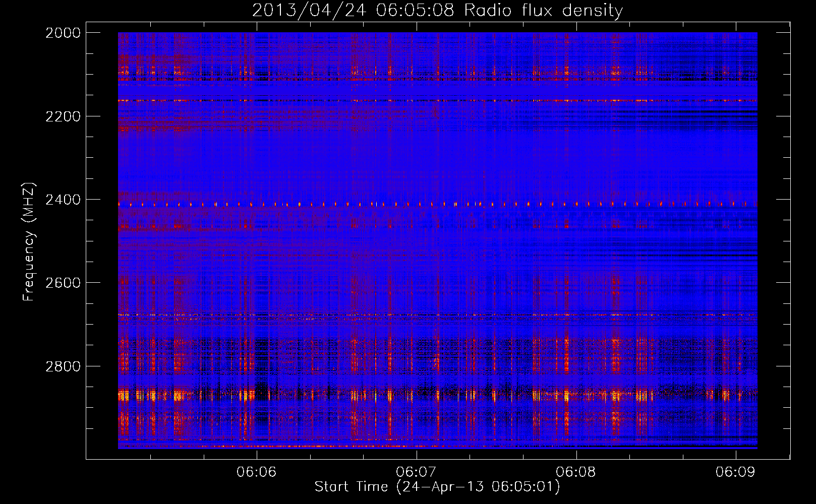Viewport: 816px width, 504px height.
Task: Click the 06:06 time axis label
Action: click(x=257, y=472)
